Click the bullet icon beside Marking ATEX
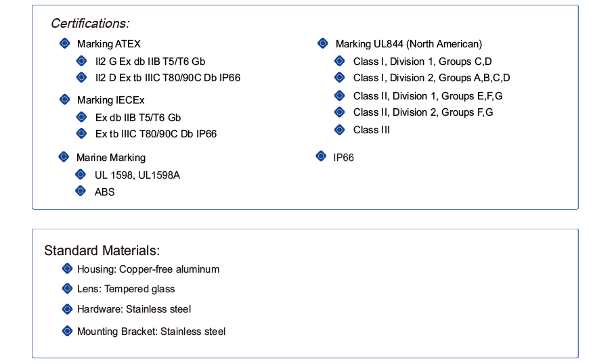 coord(64,43)
